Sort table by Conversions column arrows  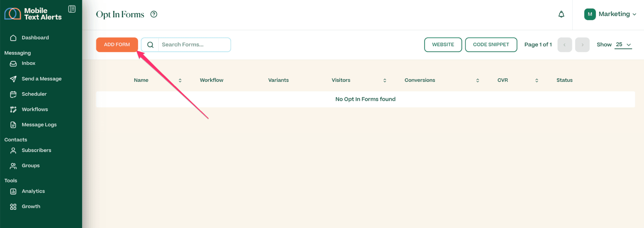(x=477, y=80)
